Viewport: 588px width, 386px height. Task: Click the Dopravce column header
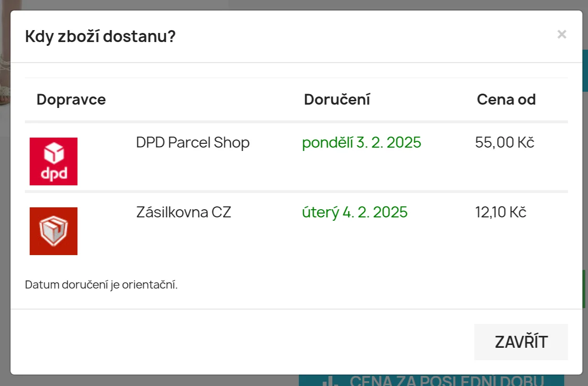(71, 99)
